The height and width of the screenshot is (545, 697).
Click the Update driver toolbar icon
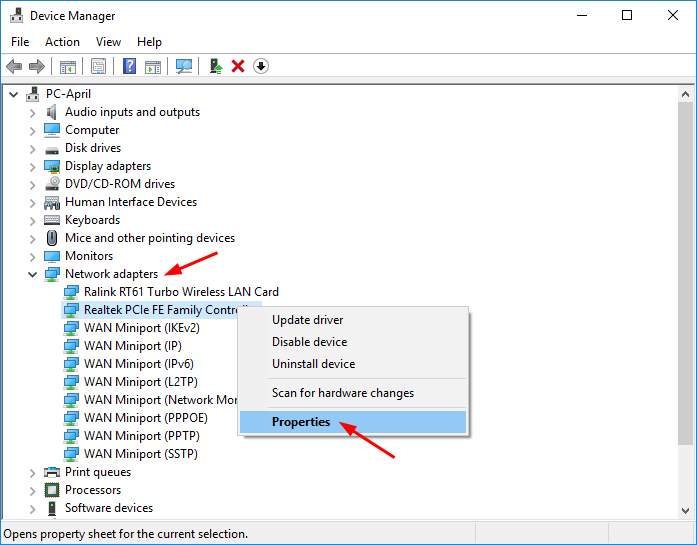pos(215,66)
